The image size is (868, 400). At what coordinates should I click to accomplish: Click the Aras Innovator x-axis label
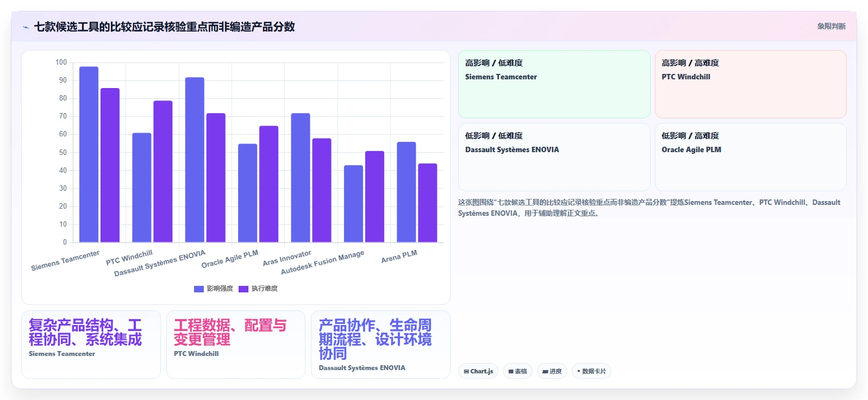(287, 258)
